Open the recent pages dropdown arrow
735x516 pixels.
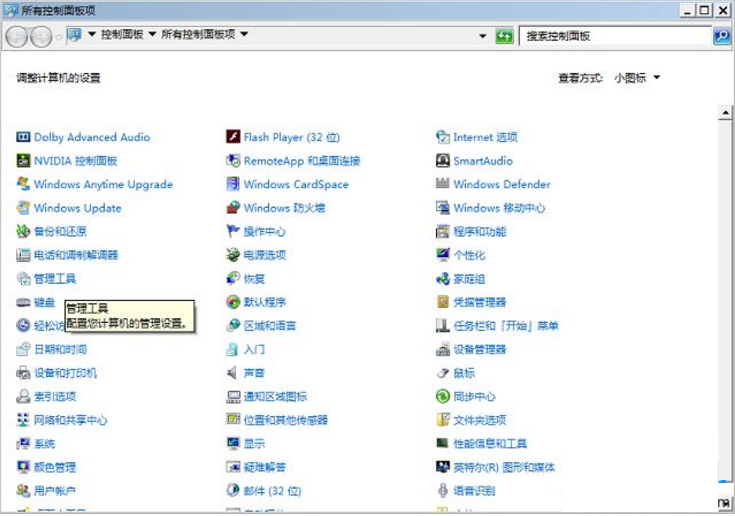click(58, 37)
